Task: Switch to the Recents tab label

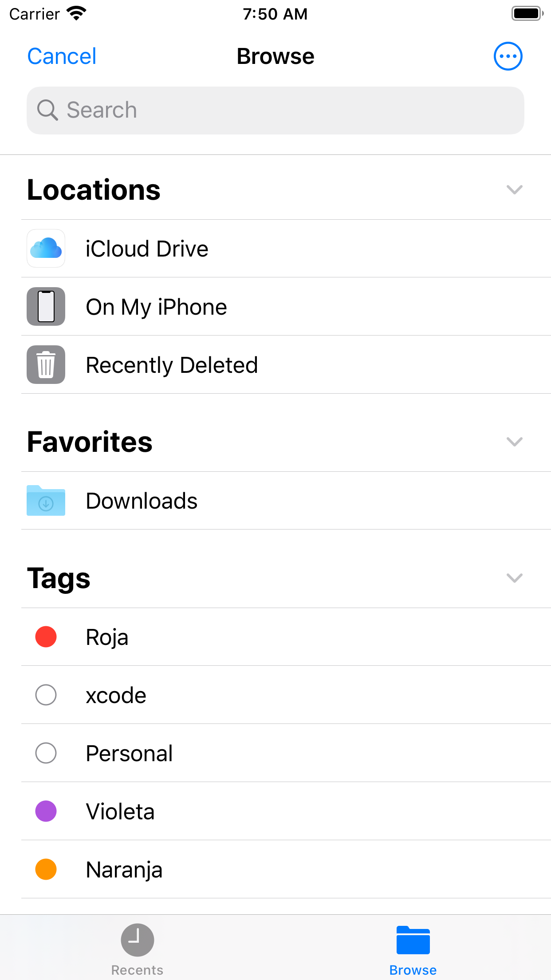Action: pyautogui.click(x=137, y=970)
